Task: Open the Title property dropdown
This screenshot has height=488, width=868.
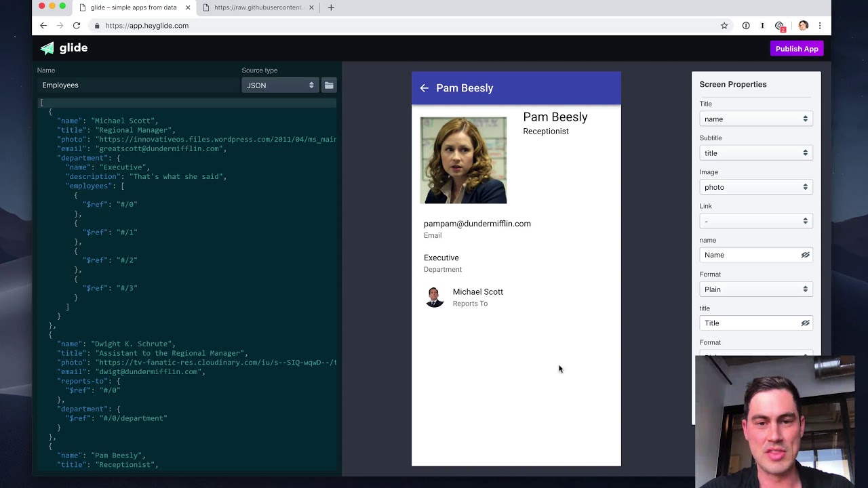Action: (756, 119)
